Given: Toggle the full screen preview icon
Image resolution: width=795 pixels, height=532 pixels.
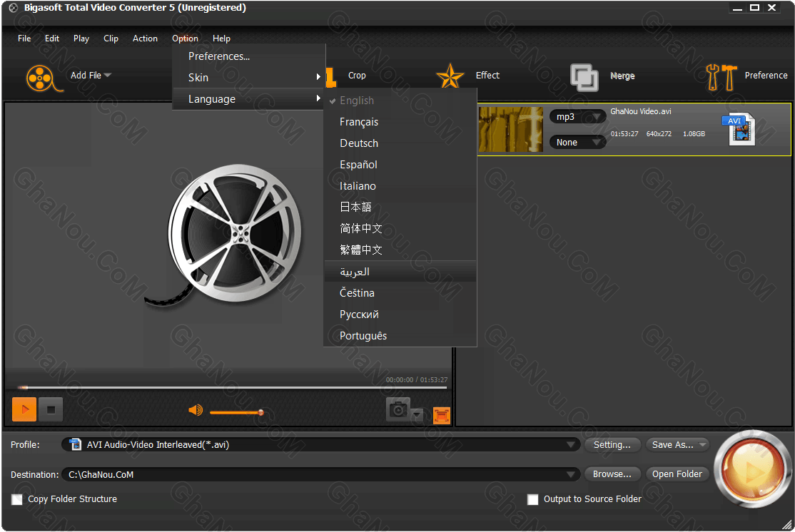Looking at the screenshot, I should [442, 416].
